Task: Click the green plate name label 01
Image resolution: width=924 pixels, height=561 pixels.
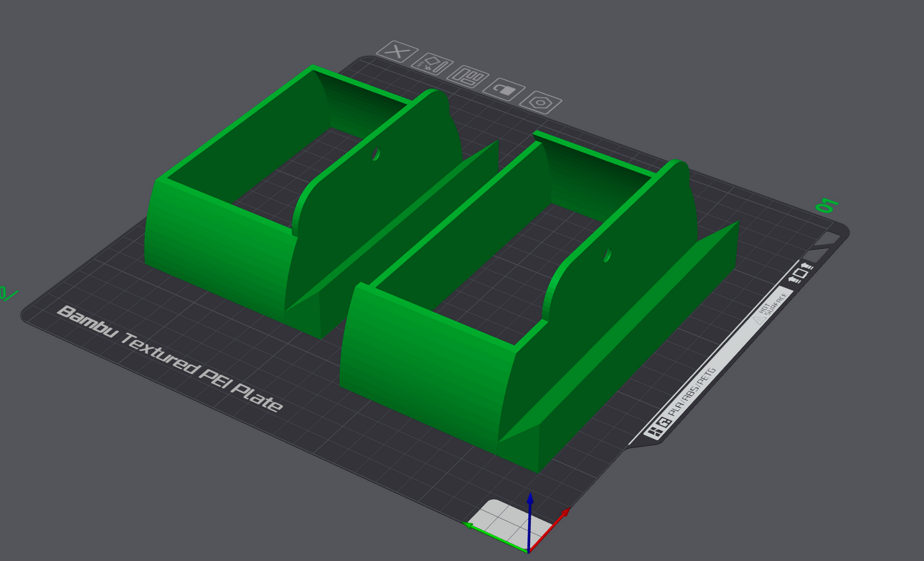Action: point(827,205)
